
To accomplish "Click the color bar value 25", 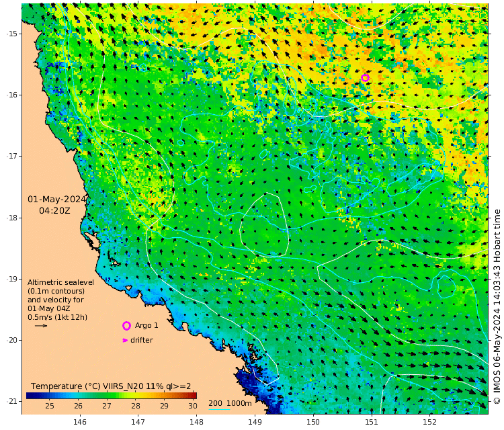I will point(50,406).
